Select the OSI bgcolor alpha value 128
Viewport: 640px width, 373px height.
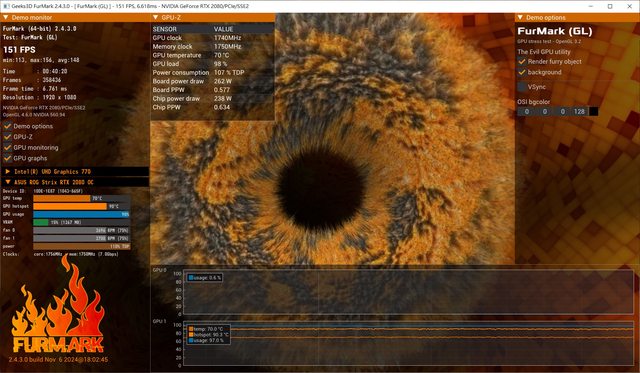pyautogui.click(x=579, y=111)
